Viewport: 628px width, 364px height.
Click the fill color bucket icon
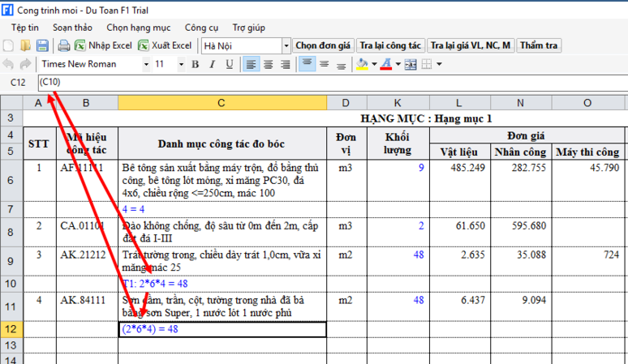(362, 64)
